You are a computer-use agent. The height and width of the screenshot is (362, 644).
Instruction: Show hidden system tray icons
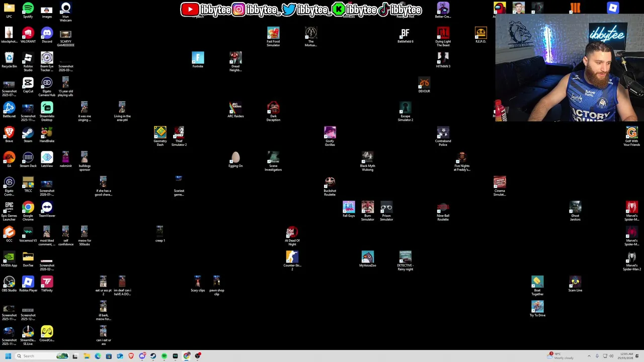click(x=589, y=356)
